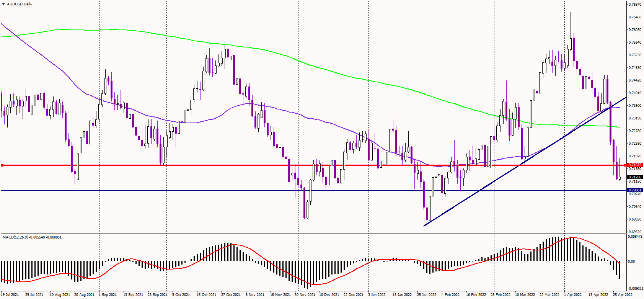644x299 pixels.
Task: Click the 0.76460 price scale label
Action: point(635,17)
